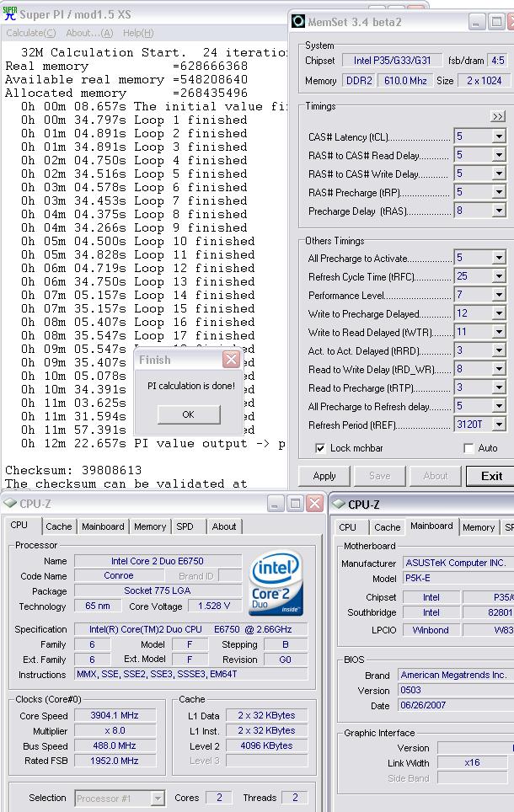Image resolution: width=514 pixels, height=812 pixels.
Task: Click the memory frequency 610.0 Mhz value
Action: click(405, 81)
